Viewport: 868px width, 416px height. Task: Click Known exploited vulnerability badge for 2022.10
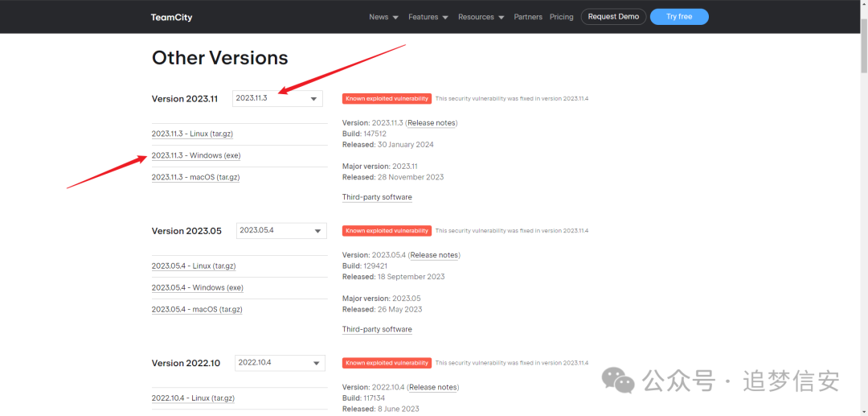tap(387, 363)
